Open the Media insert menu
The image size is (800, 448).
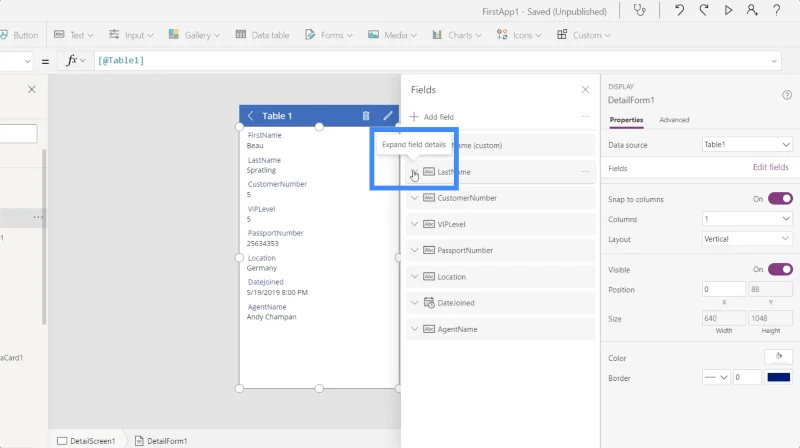pos(392,35)
